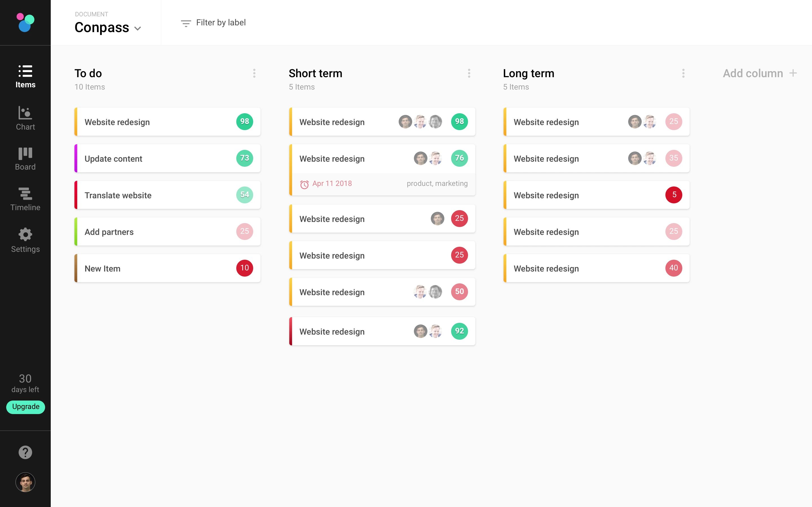Select the Items tab in sidebar
Image resolution: width=812 pixels, height=507 pixels.
tap(25, 76)
